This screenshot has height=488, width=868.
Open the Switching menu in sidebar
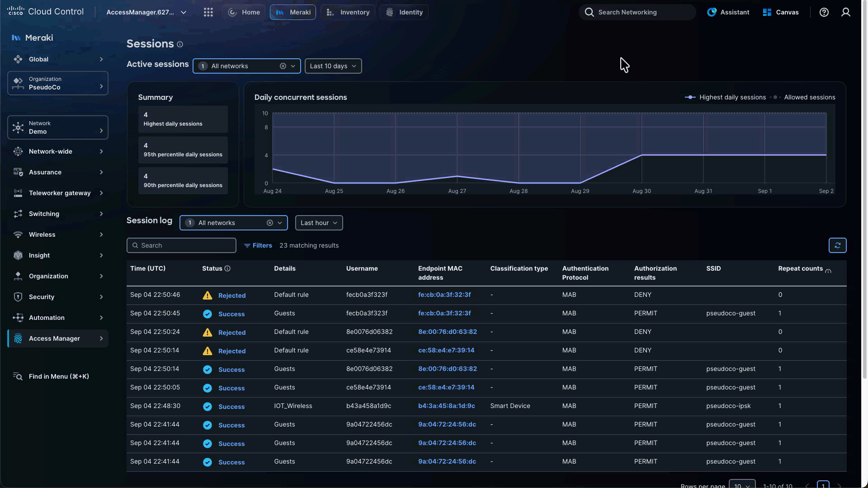click(58, 214)
